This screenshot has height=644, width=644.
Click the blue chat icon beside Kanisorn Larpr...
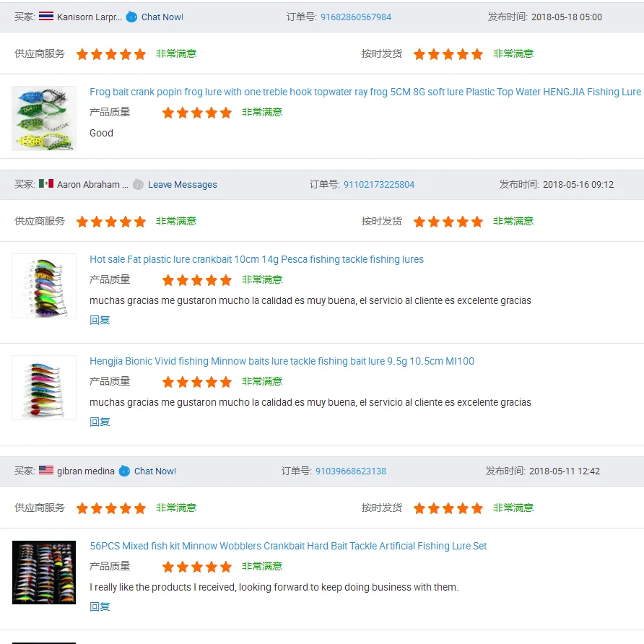131,17
